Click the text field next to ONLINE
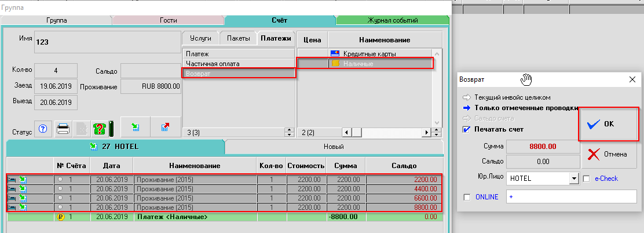This screenshot has height=233, width=644. coord(571,197)
